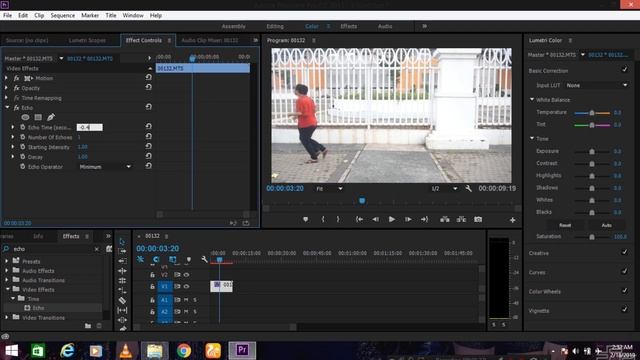Image resolution: width=640 pixels, height=360 pixels.
Task: Toggle the Curves section checkbox
Action: coord(624,271)
